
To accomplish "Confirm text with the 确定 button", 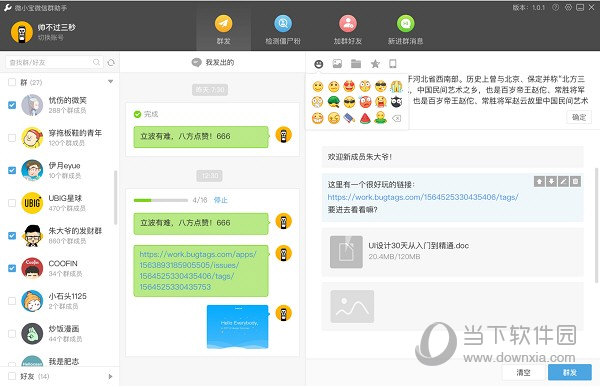I will coord(579,117).
